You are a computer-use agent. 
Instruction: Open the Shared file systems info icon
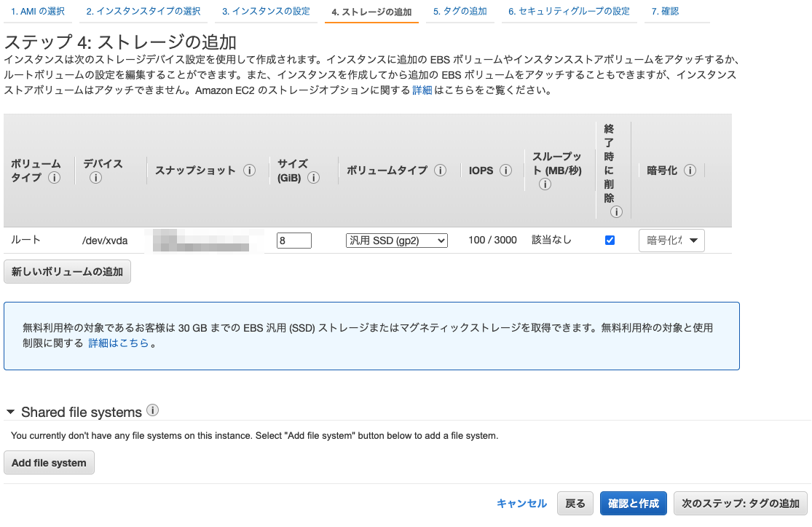coord(153,412)
